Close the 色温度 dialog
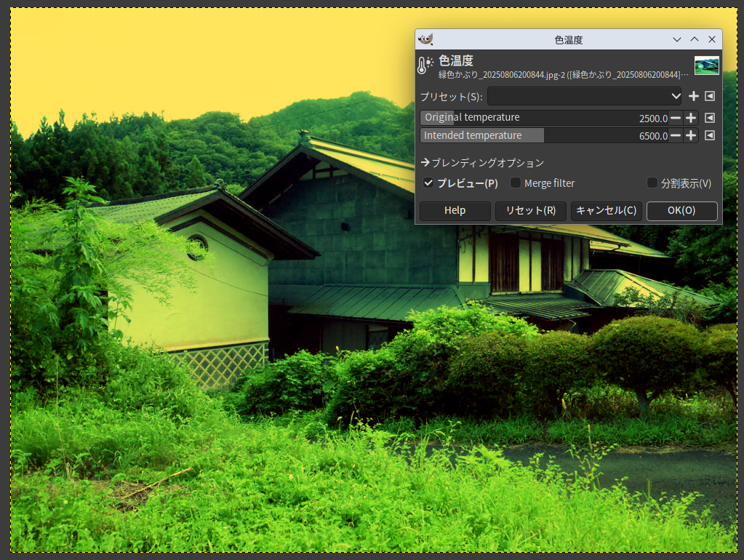Screen dimensions: 744x560 tap(712, 39)
